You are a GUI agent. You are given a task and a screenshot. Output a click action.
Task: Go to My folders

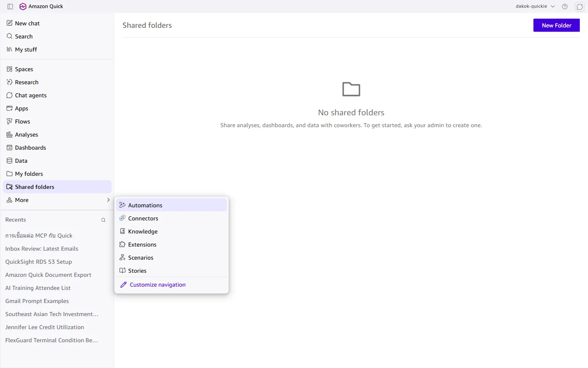click(x=57, y=174)
